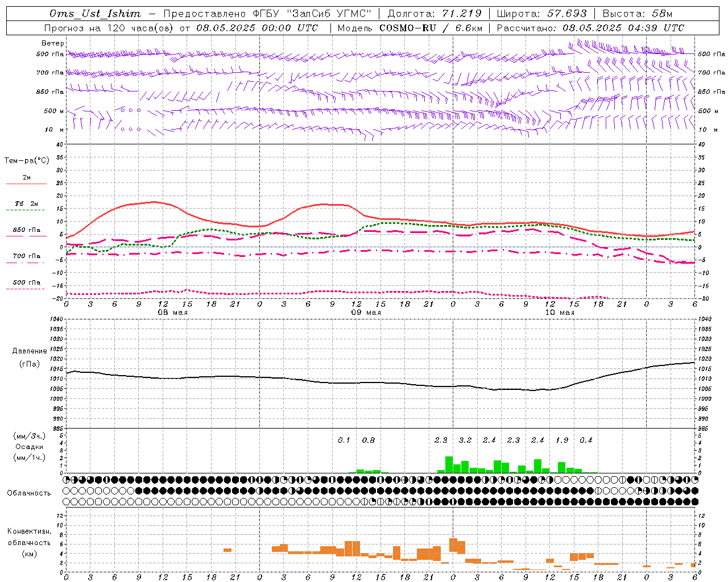The height and width of the screenshot is (582, 728).
Task: Click the solid red 2м legend line
Action: 26,184
